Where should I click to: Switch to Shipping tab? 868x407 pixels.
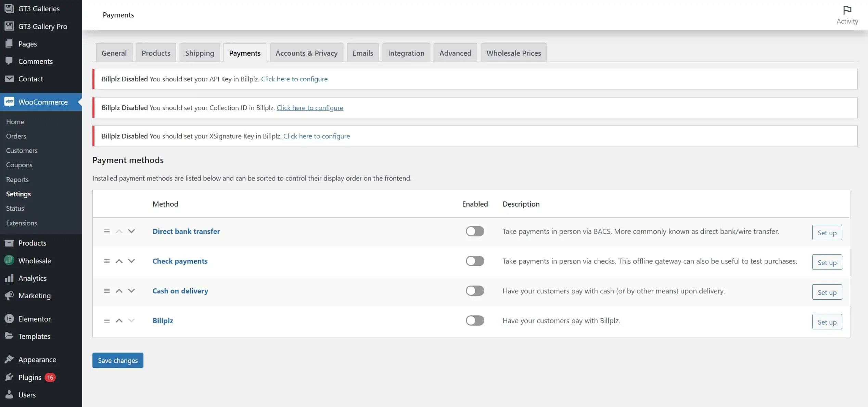pyautogui.click(x=200, y=53)
